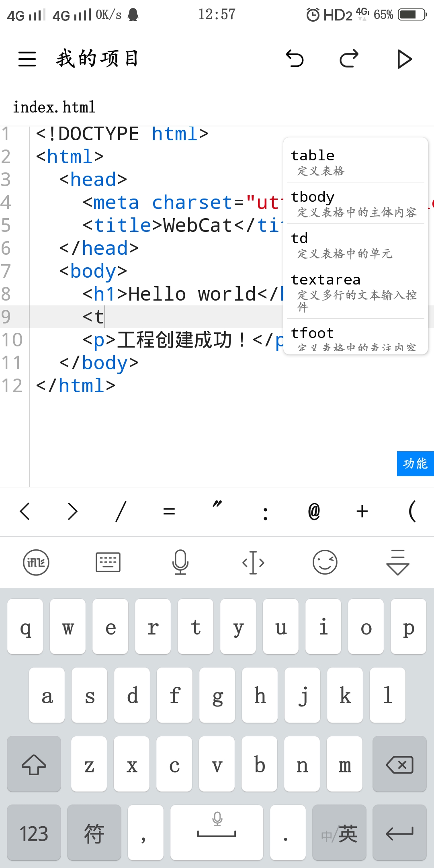Place cursor in '<!DOCTYPE html>' line
Image resolution: width=434 pixels, height=868 pixels.
coord(122,134)
